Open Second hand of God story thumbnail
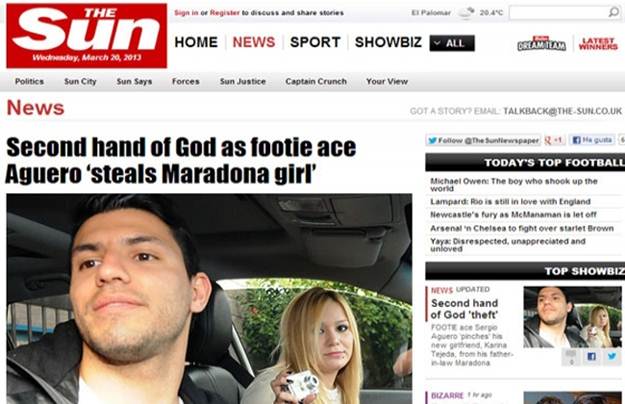 [x=572, y=317]
